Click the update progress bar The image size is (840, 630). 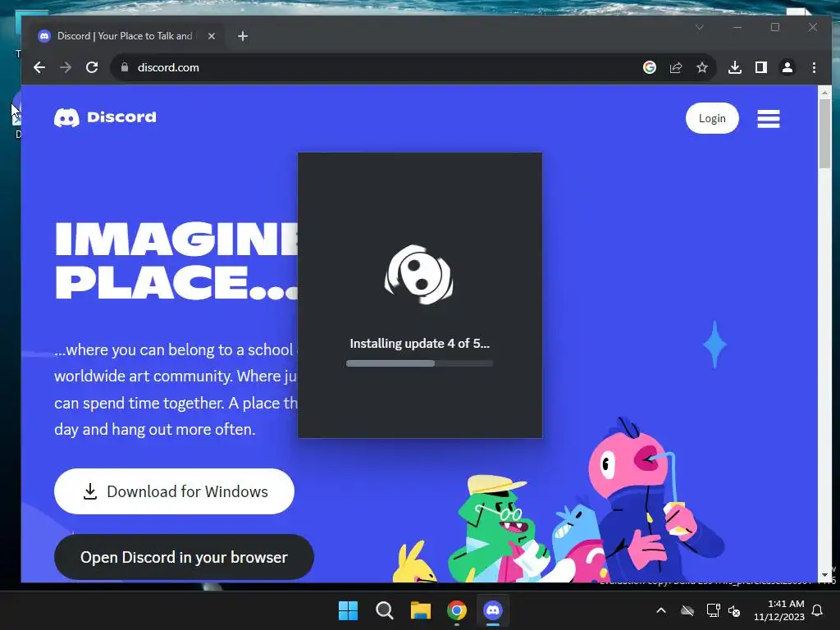click(419, 363)
